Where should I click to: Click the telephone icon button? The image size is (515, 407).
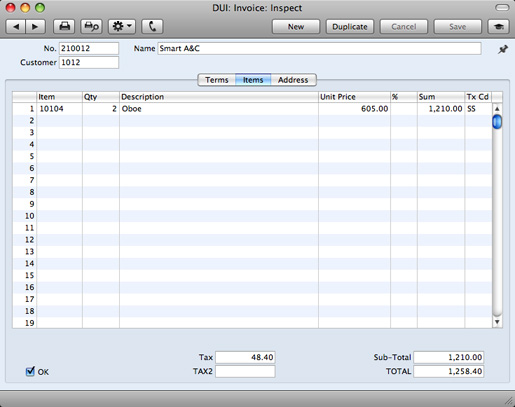point(152,27)
